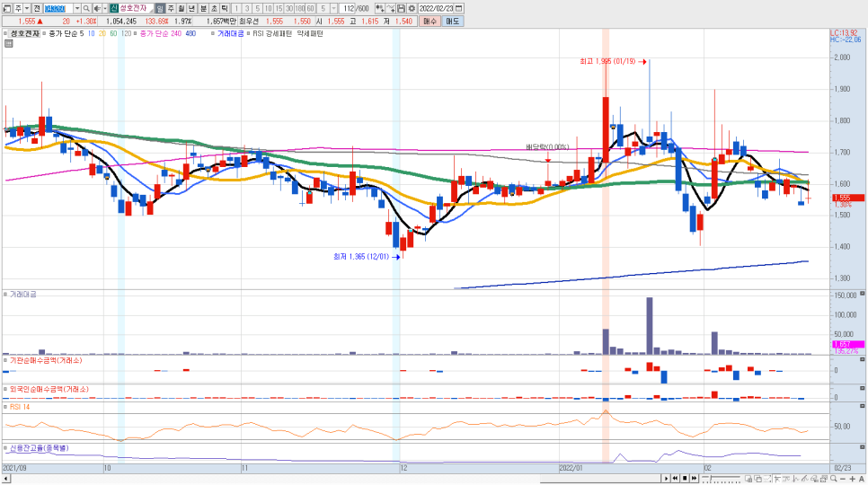Click the crosshair alignment icon in bottom toolbar
The width and height of the screenshot is (868, 485).
pos(777,479)
